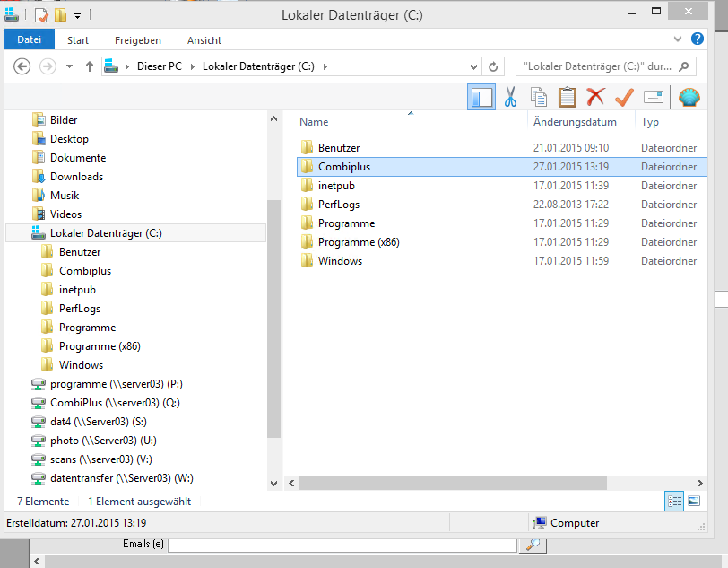Click the shell icon in toolbar
The width and height of the screenshot is (728, 568).
click(689, 97)
